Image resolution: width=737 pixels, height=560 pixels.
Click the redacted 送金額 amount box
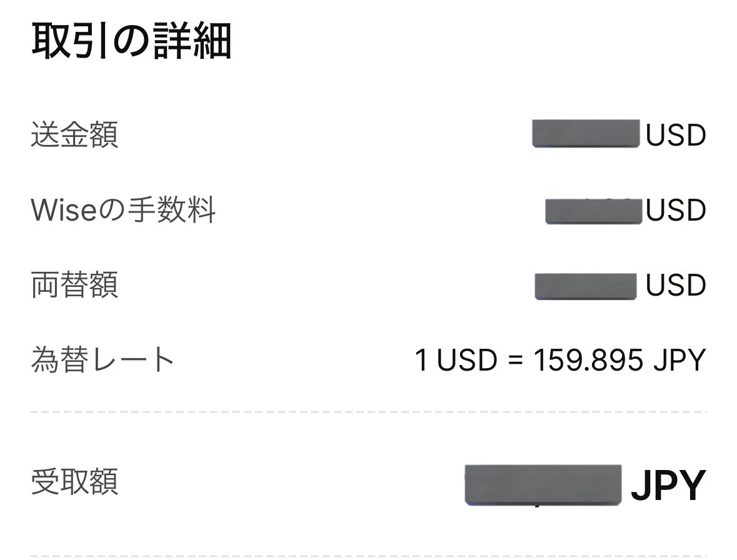[586, 133]
